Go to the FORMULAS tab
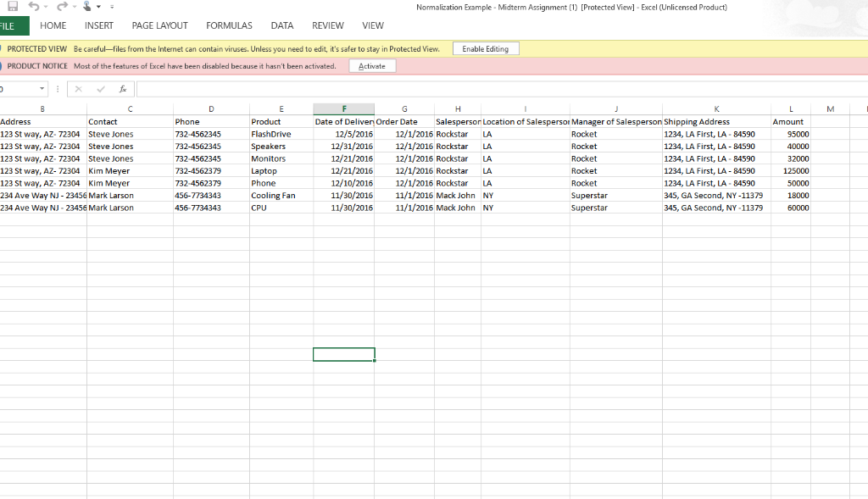This screenshot has width=868, height=499. pyautogui.click(x=229, y=26)
